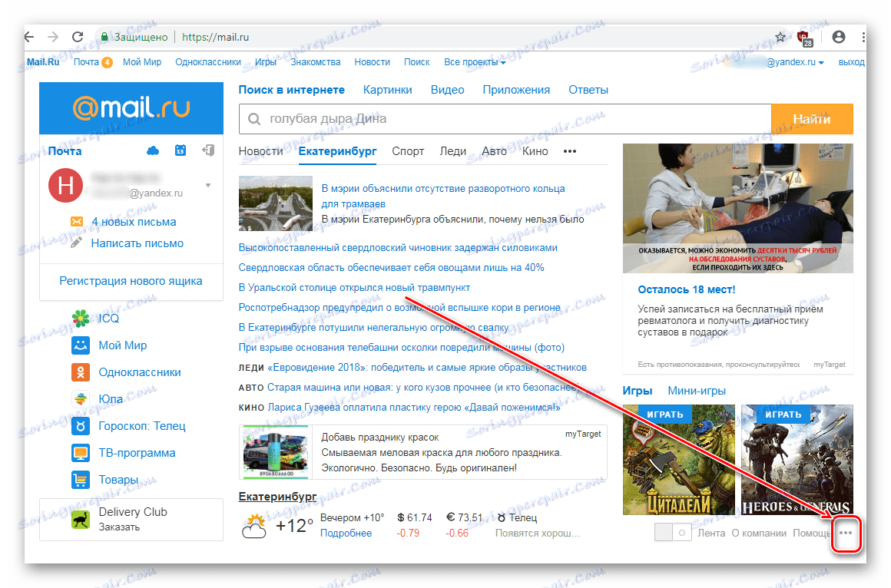Click the Знакомства top navigation link
The width and height of the screenshot is (891, 588).
pyautogui.click(x=316, y=62)
